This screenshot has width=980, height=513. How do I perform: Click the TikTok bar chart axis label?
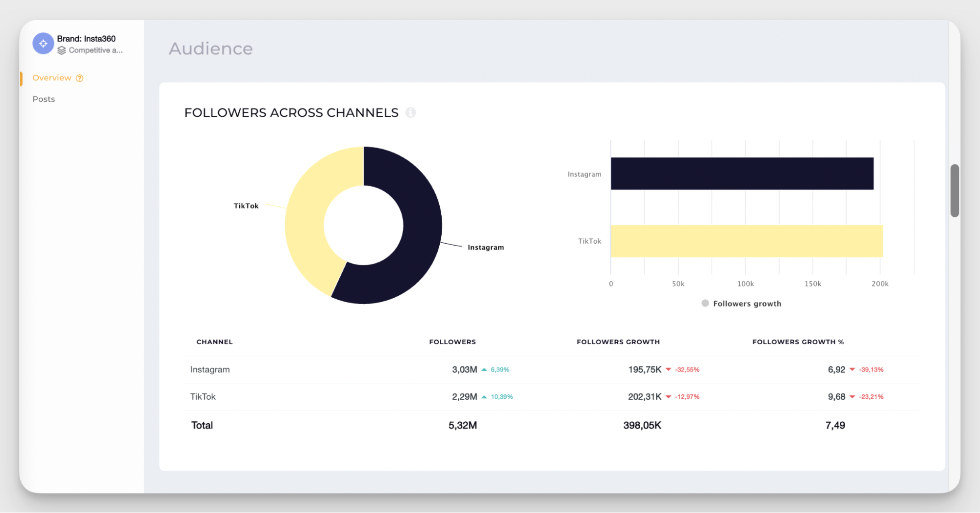tap(589, 241)
